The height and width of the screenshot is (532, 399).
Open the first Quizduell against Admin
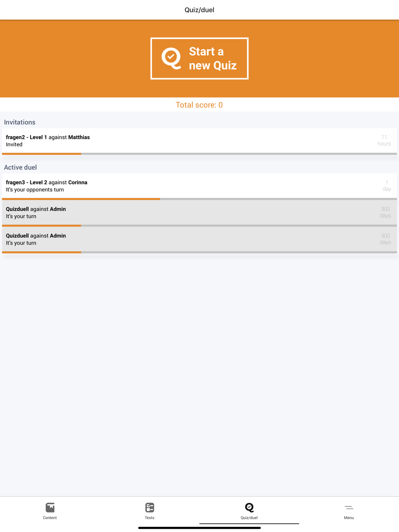pos(160,213)
